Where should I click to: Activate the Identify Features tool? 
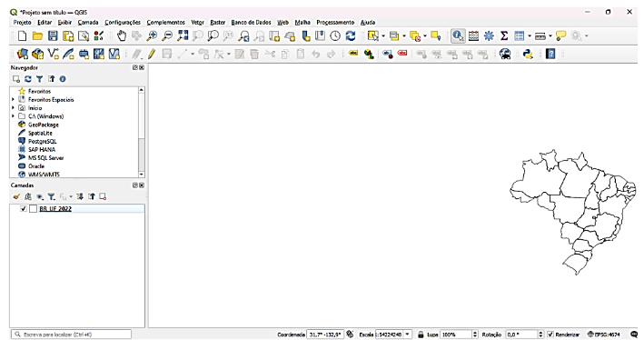pos(458,36)
